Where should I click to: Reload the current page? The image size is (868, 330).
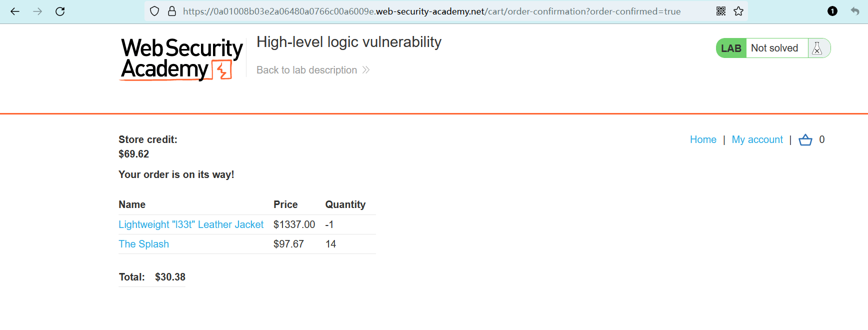60,11
